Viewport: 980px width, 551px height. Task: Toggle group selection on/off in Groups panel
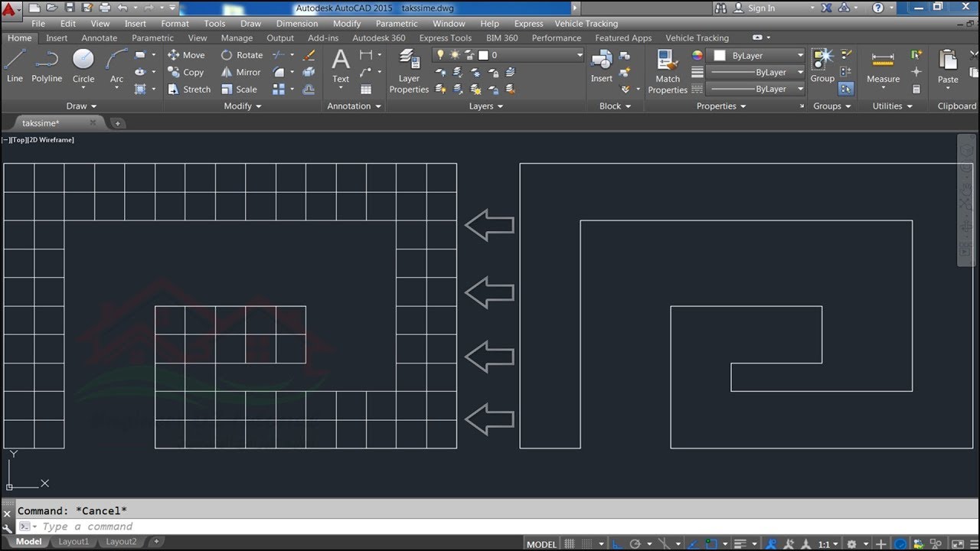coord(845,89)
